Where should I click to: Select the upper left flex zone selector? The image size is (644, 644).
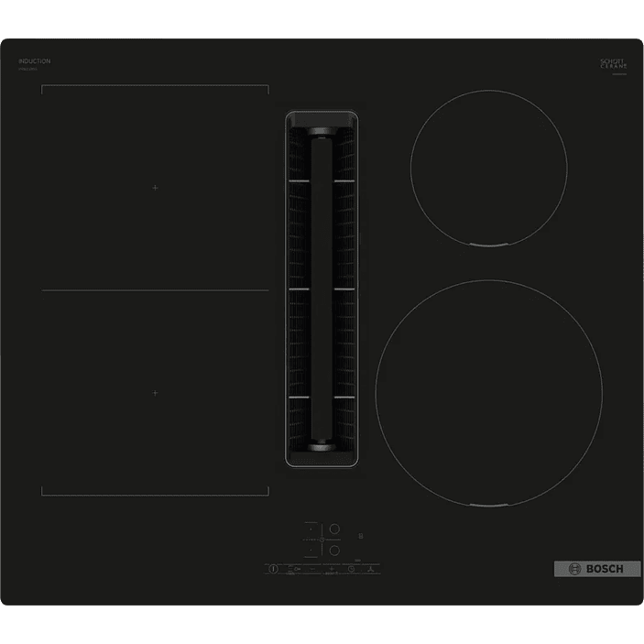coord(311,529)
